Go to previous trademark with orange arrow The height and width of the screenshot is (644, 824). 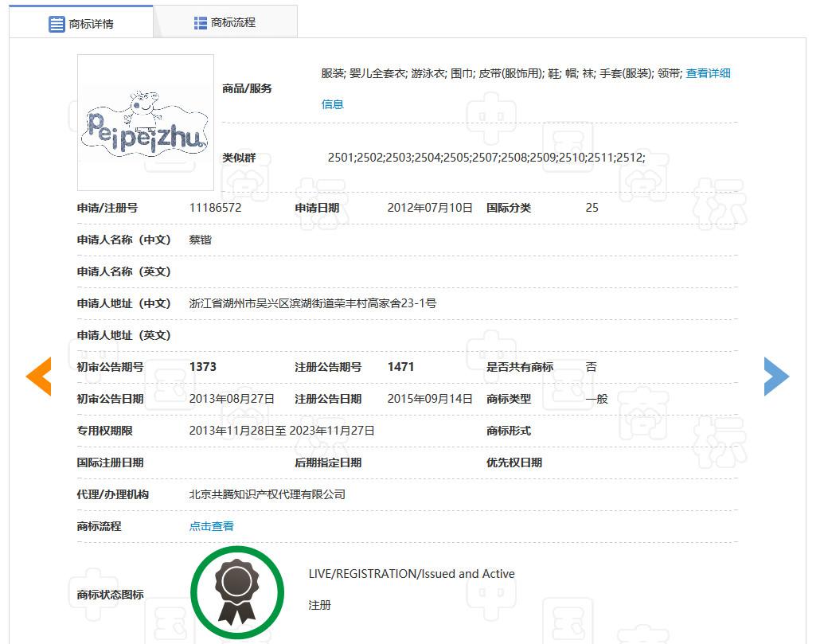tap(39, 376)
